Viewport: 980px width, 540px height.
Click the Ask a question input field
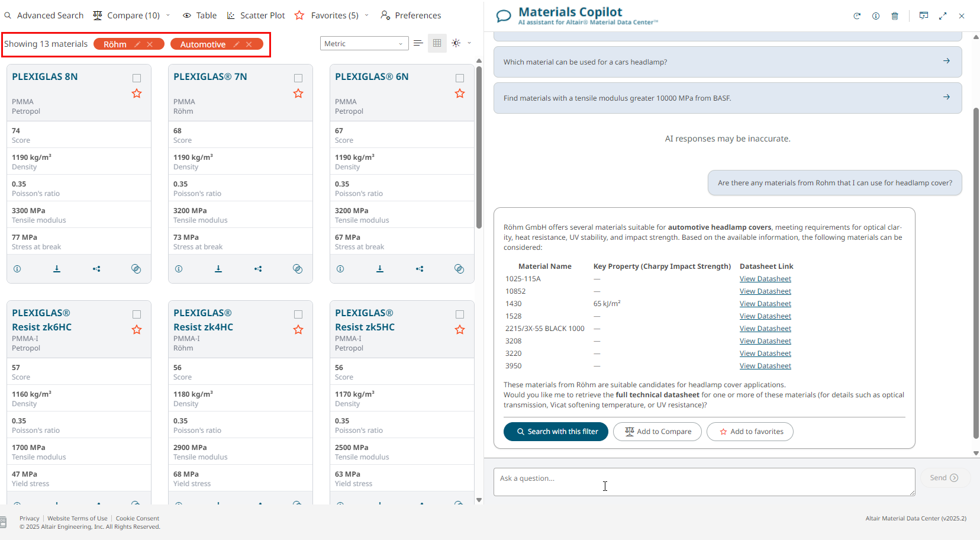(x=704, y=482)
